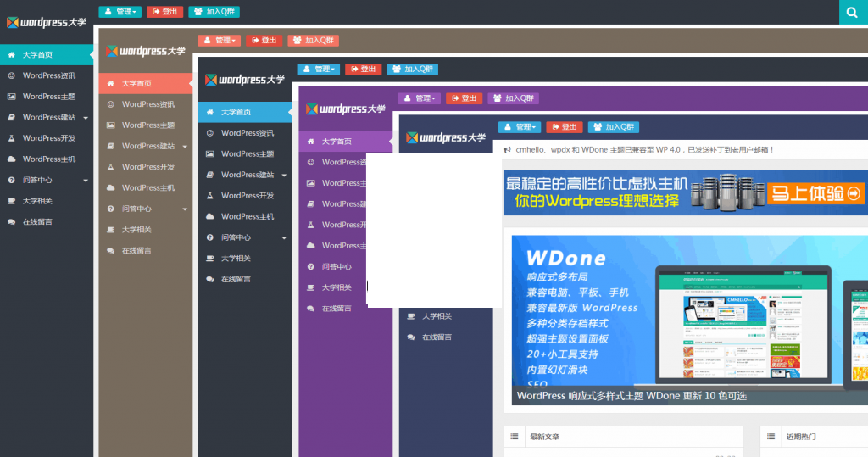Open 管理 dropdown in blue-highlight theme
Image resolution: width=868 pixels, height=457 pixels.
(319, 70)
